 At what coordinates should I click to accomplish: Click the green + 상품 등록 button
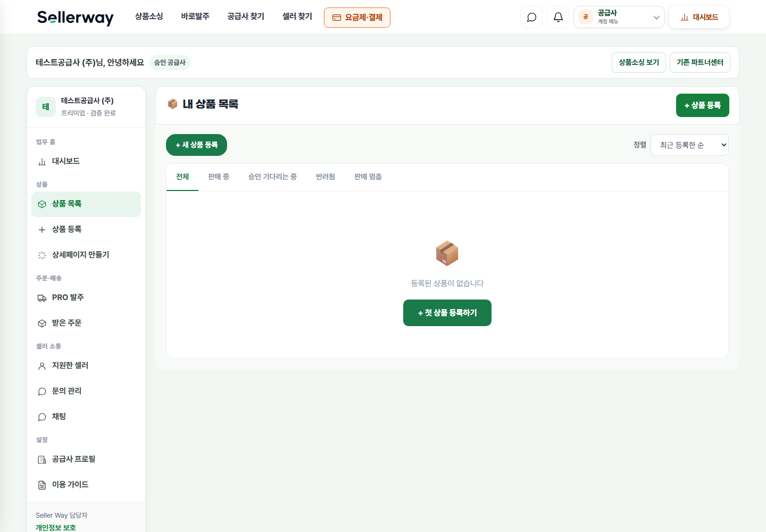(703, 105)
